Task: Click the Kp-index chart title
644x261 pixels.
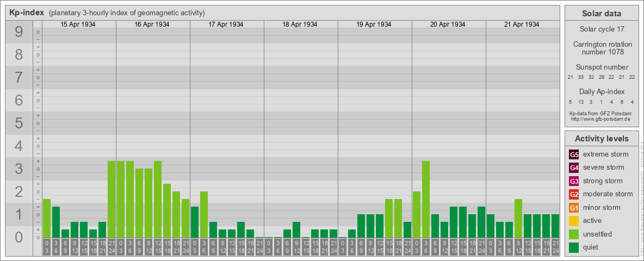Action: (x=27, y=13)
